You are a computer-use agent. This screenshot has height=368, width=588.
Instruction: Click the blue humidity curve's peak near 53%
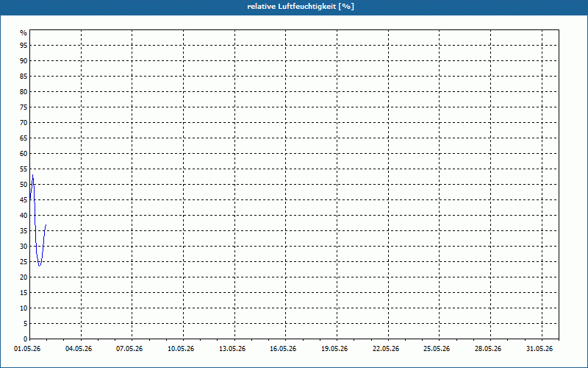[x=32, y=175]
